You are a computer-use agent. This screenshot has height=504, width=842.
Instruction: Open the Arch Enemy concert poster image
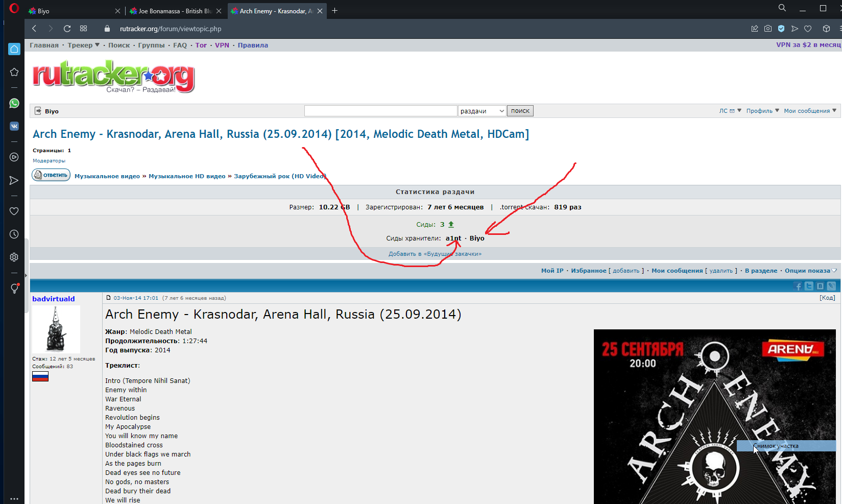pyautogui.click(x=715, y=417)
